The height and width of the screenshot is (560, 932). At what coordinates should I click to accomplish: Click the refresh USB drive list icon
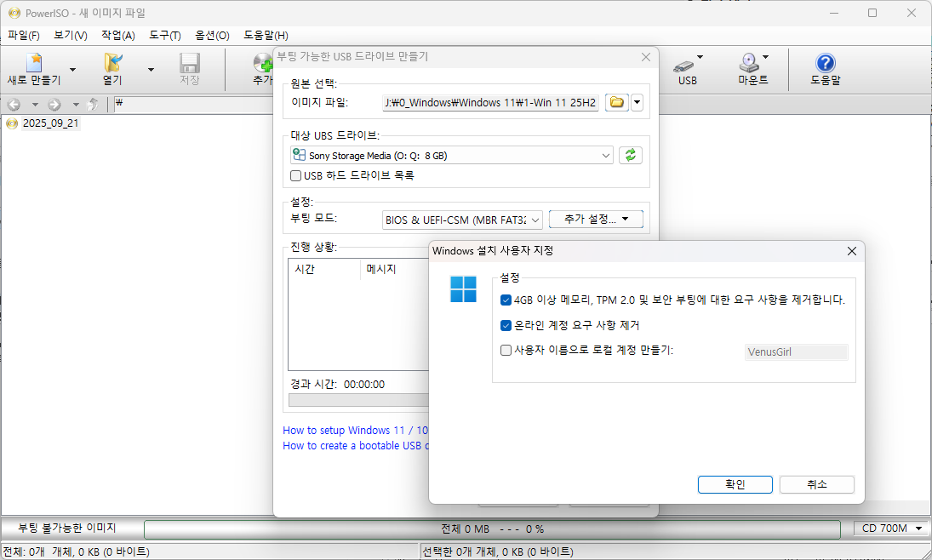[x=630, y=155]
